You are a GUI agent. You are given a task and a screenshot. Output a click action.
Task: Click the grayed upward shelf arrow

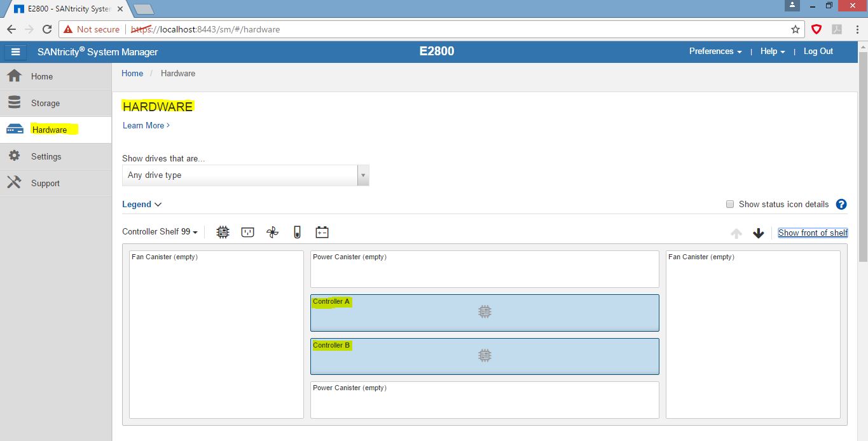click(736, 233)
